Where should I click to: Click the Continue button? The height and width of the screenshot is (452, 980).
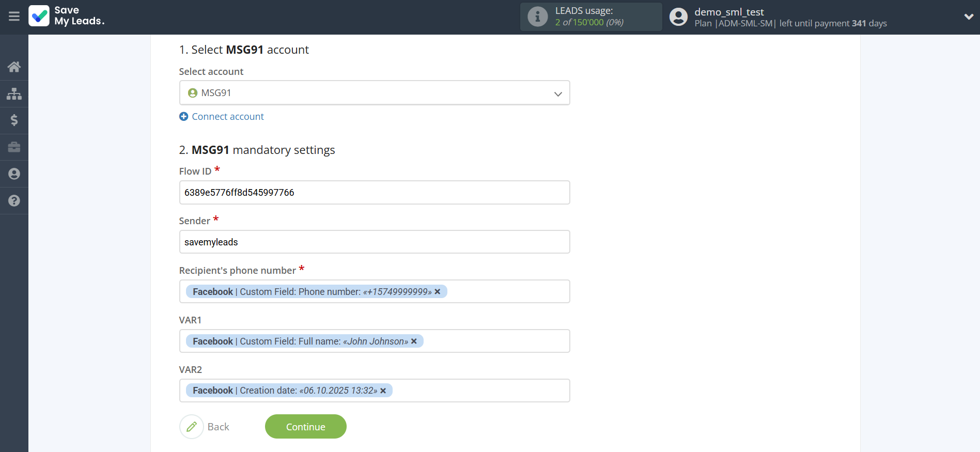[x=305, y=426]
